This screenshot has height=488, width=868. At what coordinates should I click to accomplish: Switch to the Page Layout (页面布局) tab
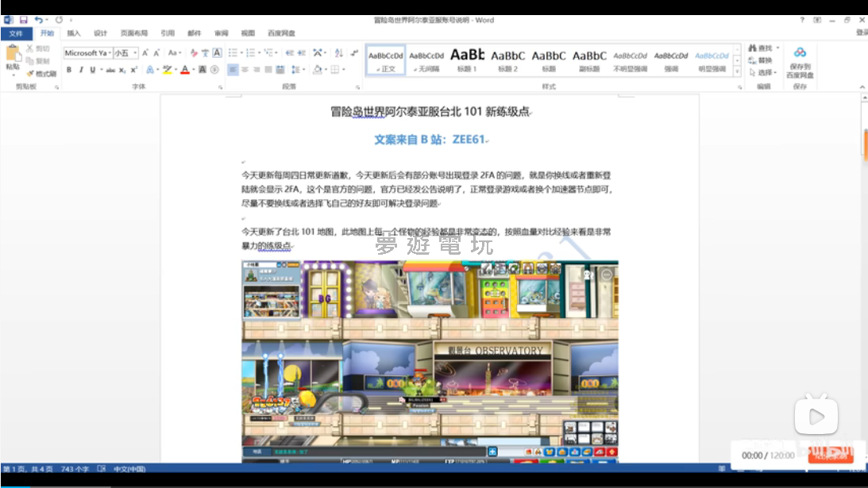click(133, 33)
